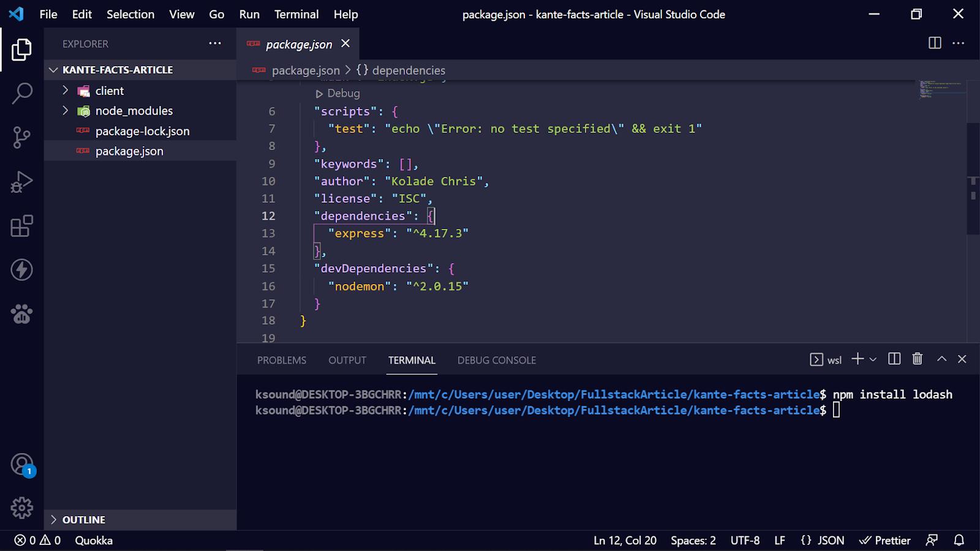The height and width of the screenshot is (551, 980).
Task: Open notifications bell in status bar
Action: 959,540
